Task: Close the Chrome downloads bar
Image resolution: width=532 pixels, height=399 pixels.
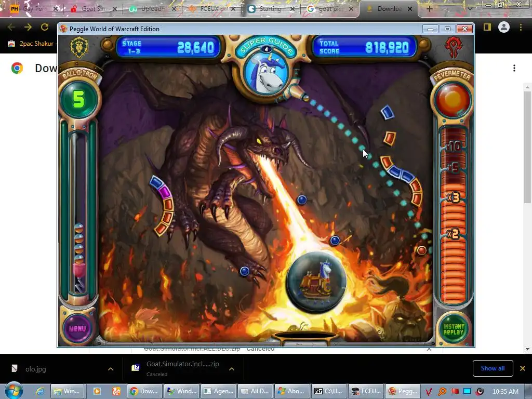Action: [x=523, y=368]
